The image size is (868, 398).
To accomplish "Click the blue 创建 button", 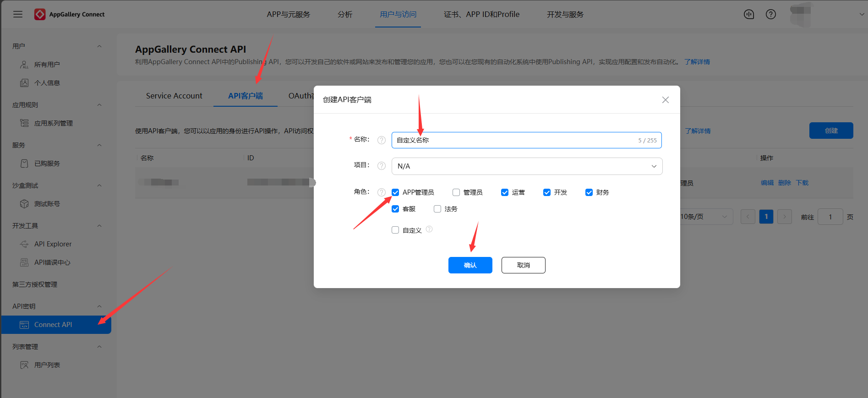I will coord(831,131).
